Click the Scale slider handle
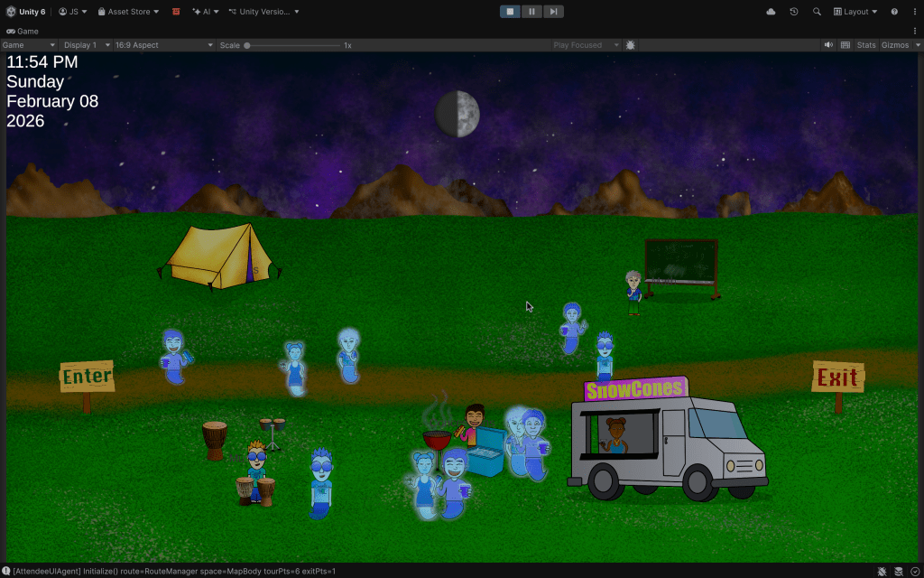 (x=247, y=45)
